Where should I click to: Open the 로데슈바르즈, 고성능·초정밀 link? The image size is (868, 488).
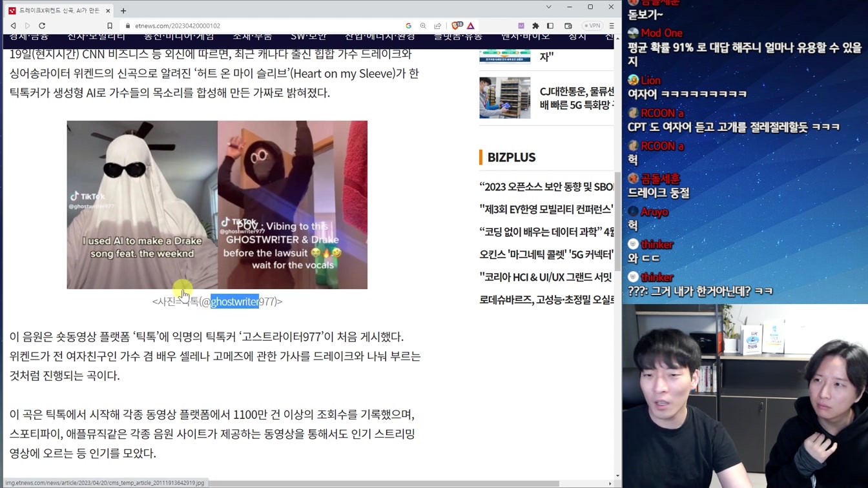[x=546, y=300]
